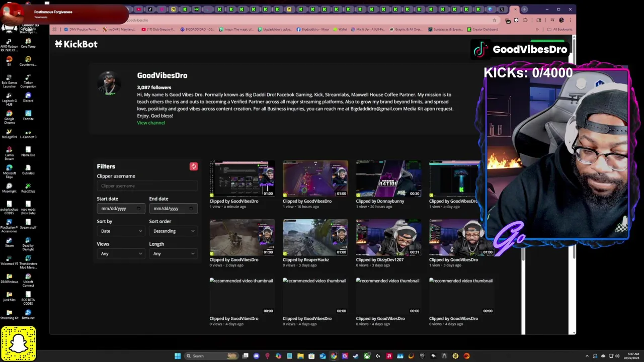
Task: Click the red refresh filters icon
Action: (x=194, y=166)
